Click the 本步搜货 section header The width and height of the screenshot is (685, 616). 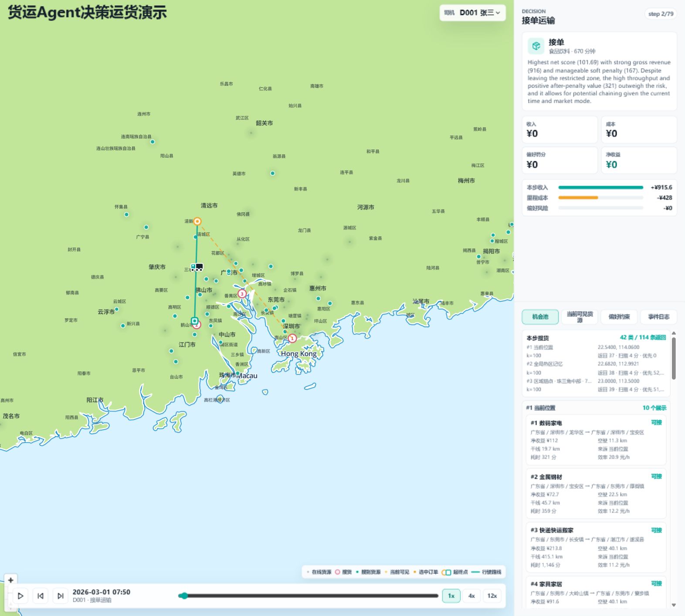(x=538, y=338)
